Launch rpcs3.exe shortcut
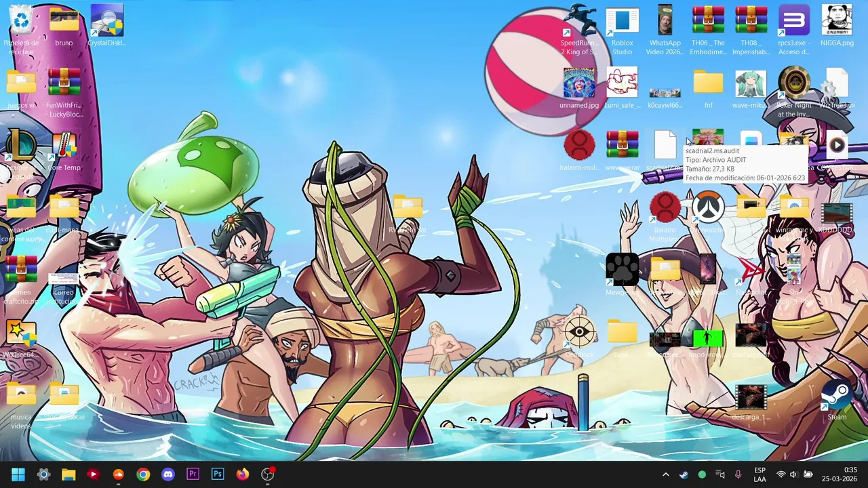This screenshot has width=868, height=488. [793, 30]
